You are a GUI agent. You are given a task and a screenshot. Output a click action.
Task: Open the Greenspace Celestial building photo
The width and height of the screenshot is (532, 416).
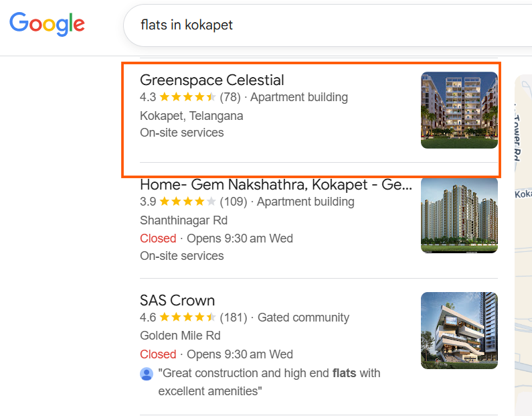[459, 110]
